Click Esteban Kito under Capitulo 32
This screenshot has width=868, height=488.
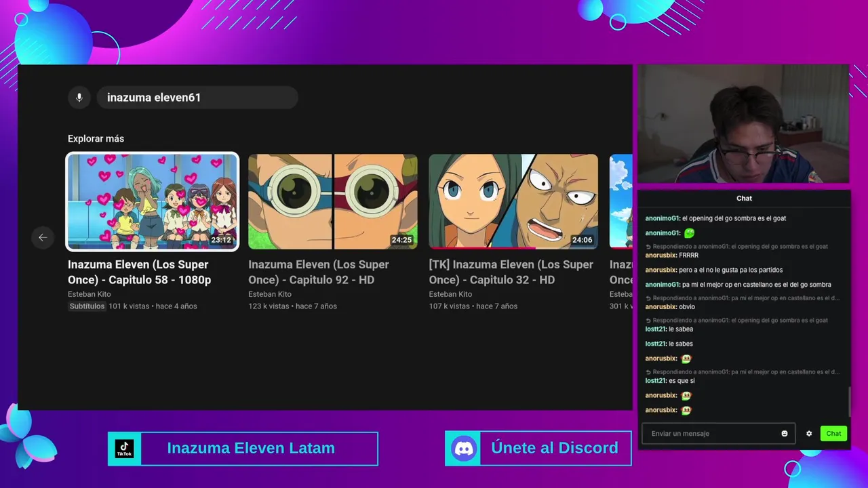[450, 294]
